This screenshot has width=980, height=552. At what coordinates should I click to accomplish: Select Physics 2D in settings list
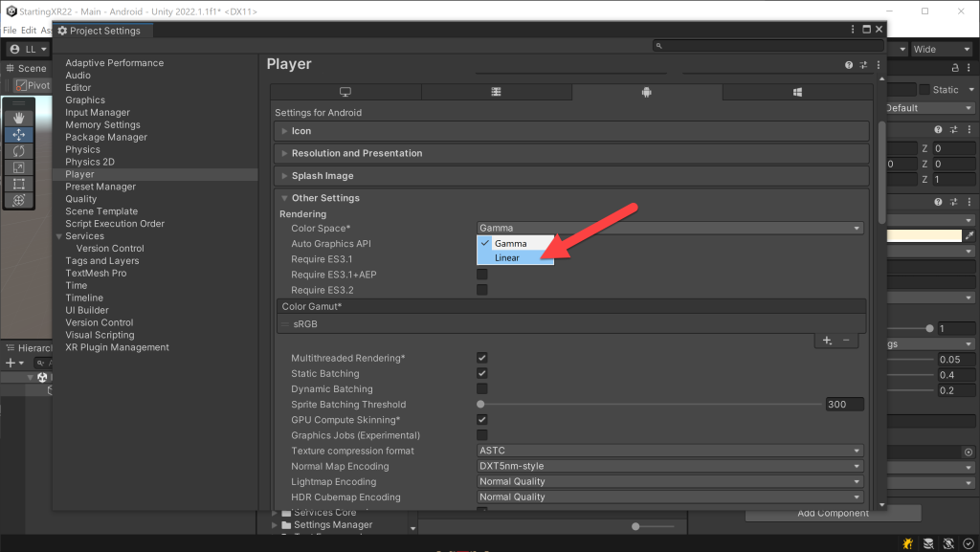tap(90, 162)
